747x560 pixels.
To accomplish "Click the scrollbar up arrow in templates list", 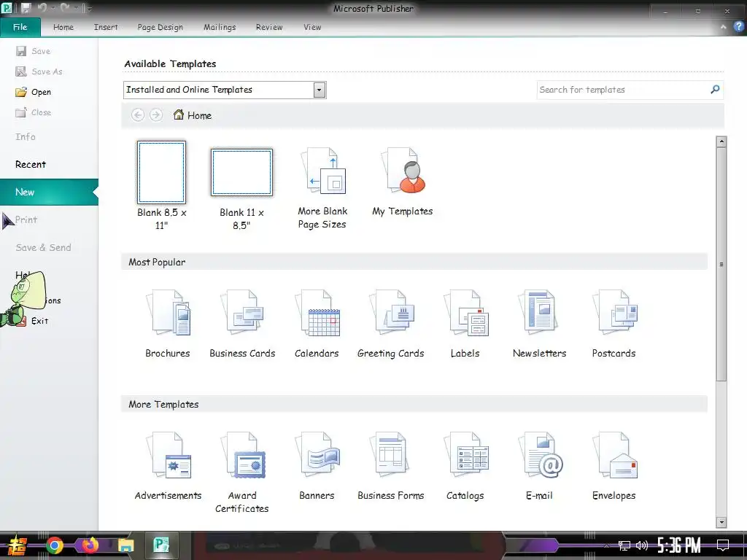I will pos(721,141).
